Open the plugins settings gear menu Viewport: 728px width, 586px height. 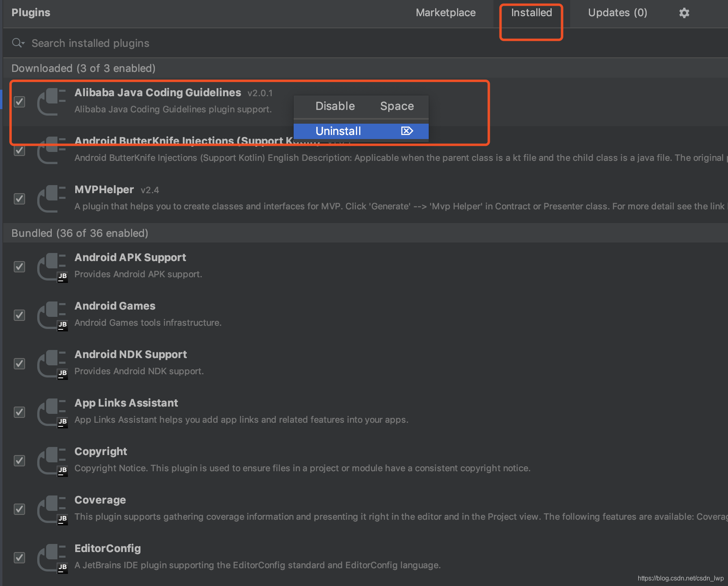(684, 13)
